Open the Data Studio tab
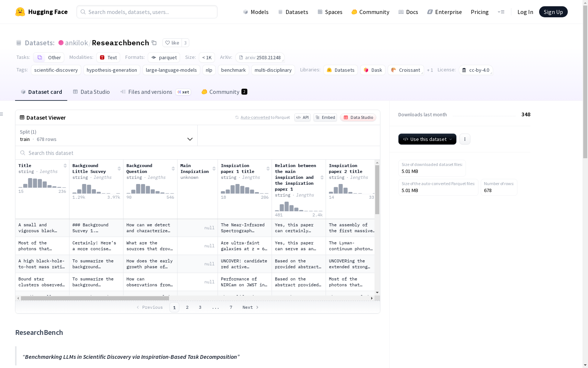The height and width of the screenshot is (368, 588). pyautogui.click(x=92, y=92)
